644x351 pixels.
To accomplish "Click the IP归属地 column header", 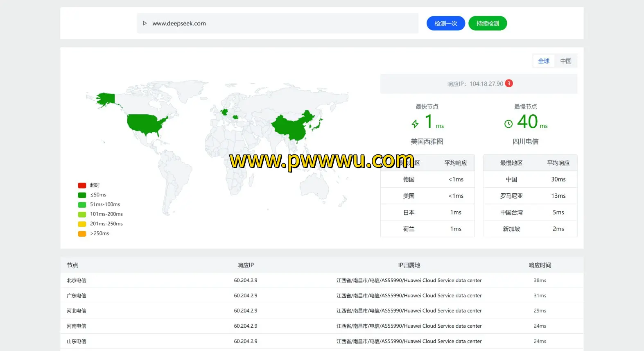I will tap(409, 265).
